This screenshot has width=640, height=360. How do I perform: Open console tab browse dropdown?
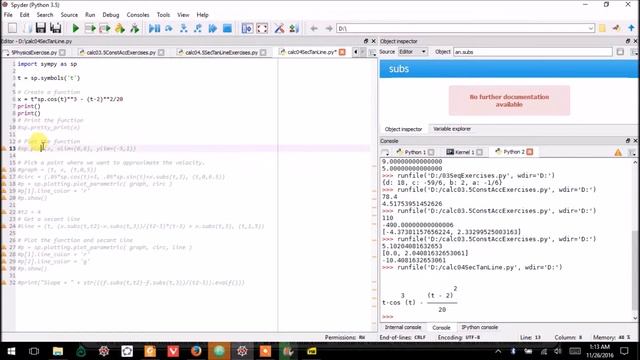(385, 152)
